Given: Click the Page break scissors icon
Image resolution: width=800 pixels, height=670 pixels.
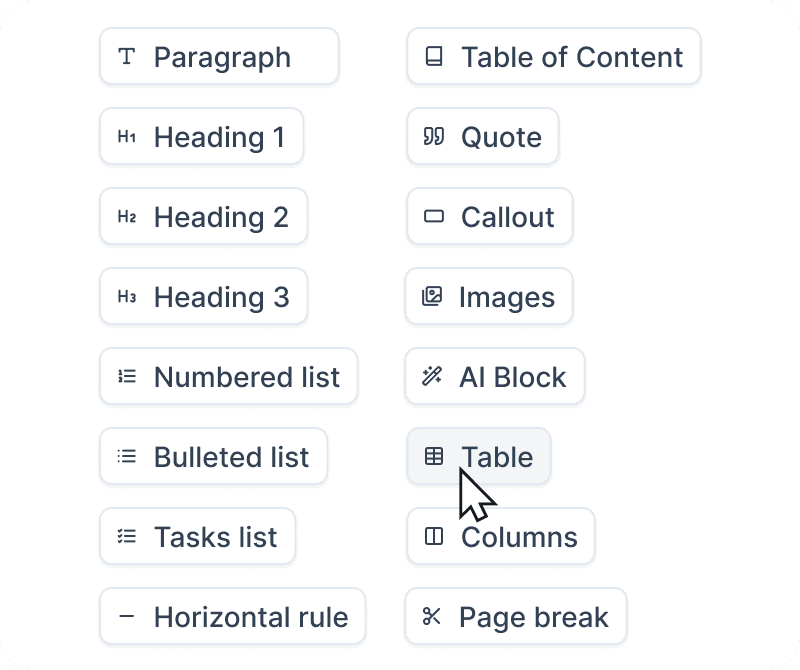Looking at the screenshot, I should 432,616.
